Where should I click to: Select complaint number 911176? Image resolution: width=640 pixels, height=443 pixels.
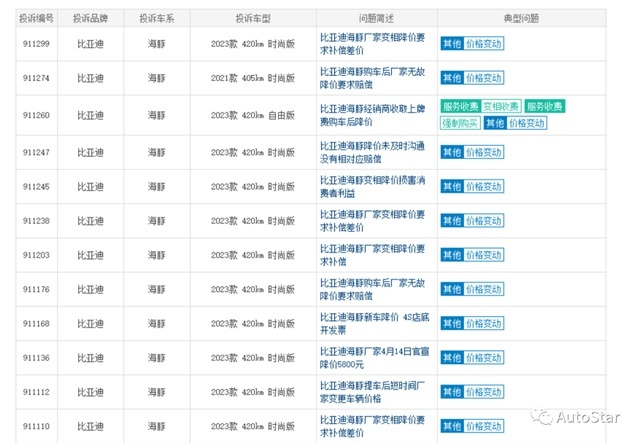(36, 289)
